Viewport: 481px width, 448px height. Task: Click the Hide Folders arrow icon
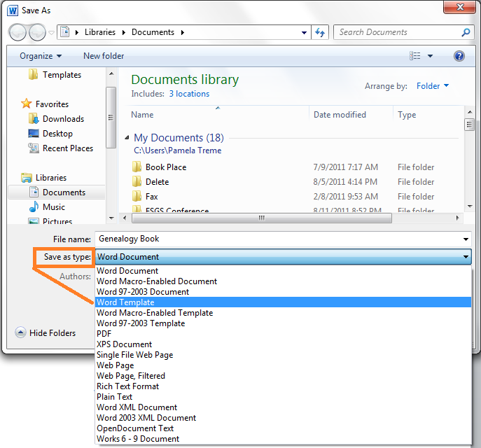[20, 332]
